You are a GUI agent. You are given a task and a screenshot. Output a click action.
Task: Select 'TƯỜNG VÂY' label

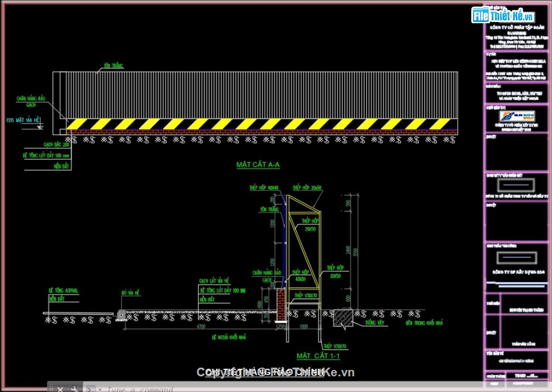[375, 322]
